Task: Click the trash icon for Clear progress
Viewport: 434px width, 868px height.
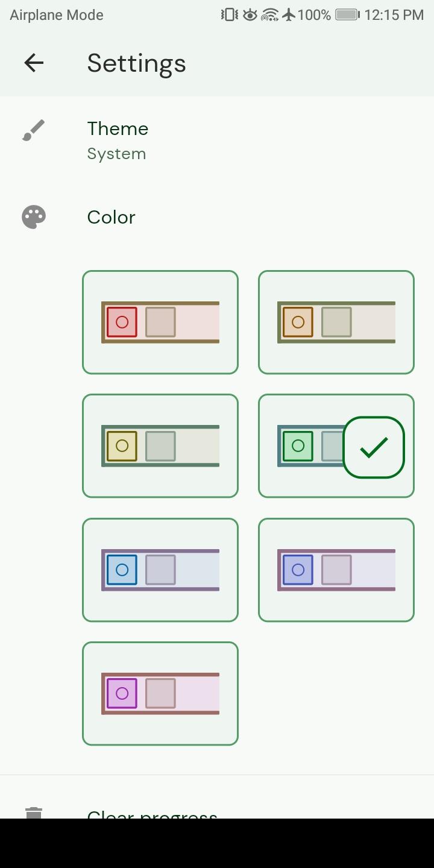Action: [x=34, y=813]
